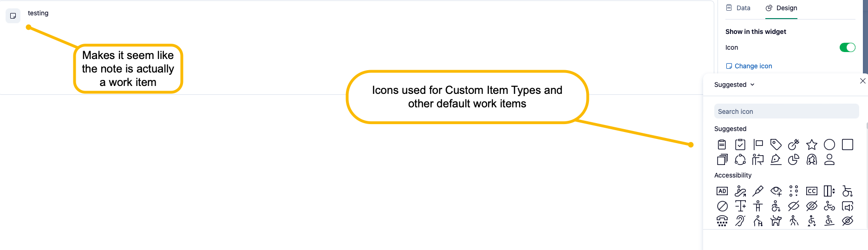Select the hearing ear icon
The image size is (868, 250).
(x=740, y=221)
